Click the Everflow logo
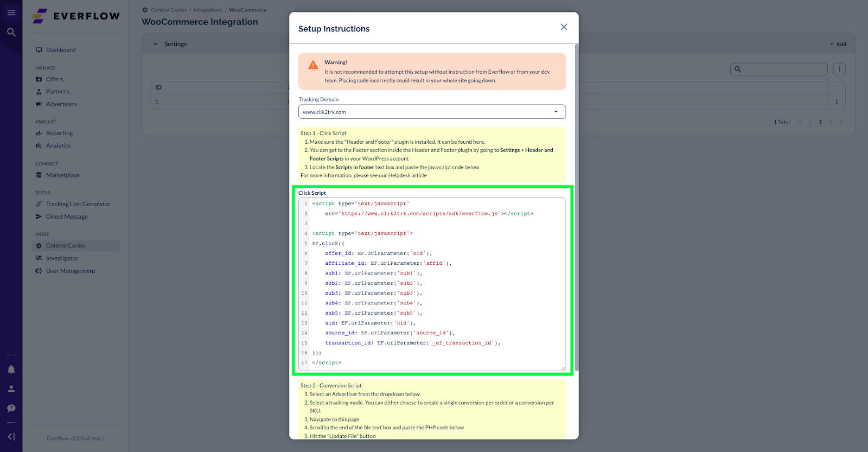This screenshot has height=452, width=868. 76,16
